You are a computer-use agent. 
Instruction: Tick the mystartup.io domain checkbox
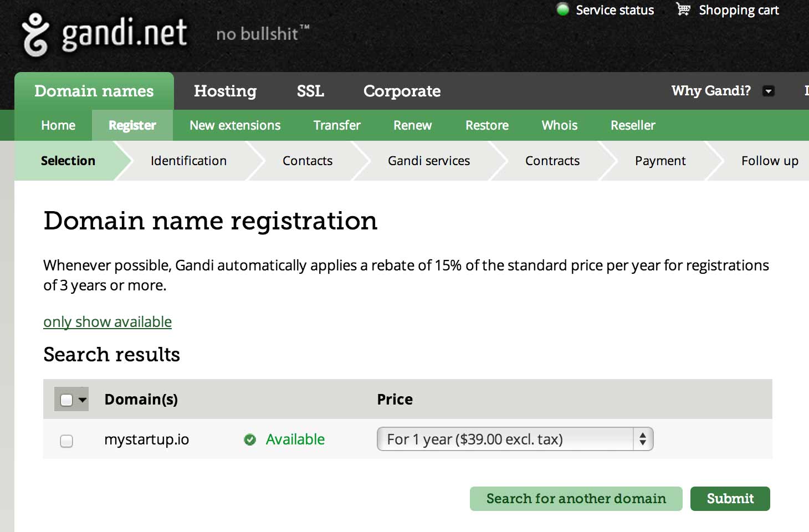66,441
